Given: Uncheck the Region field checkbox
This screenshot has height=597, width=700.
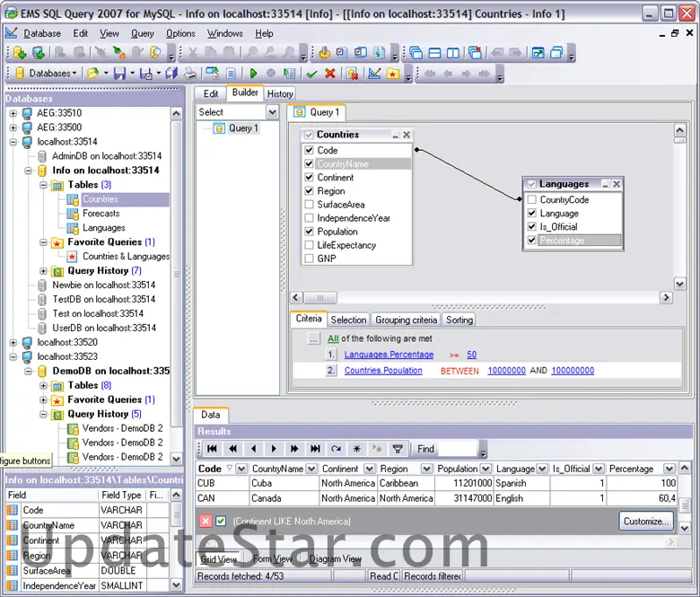Looking at the screenshot, I should [x=309, y=190].
